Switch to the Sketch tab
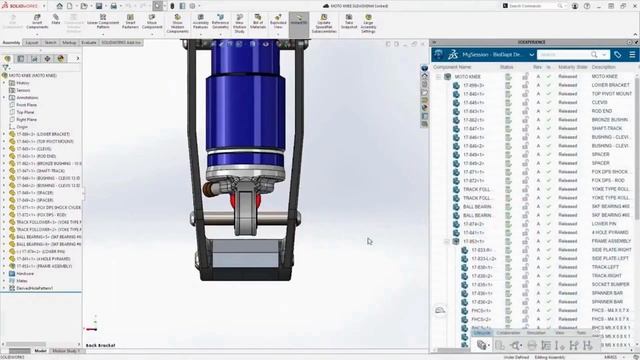The height and width of the screenshot is (360, 640). (51, 42)
